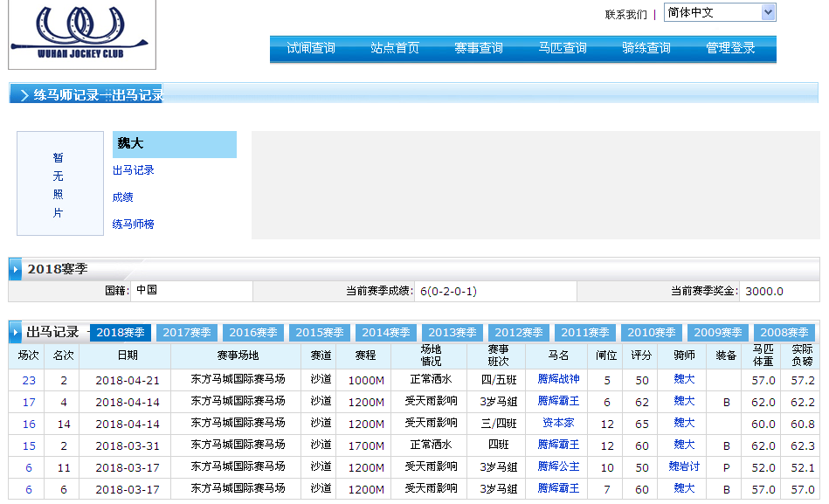Image resolution: width=829 pixels, height=504 pixels.
Task: Open horse 资本家 link
Action: [x=558, y=424]
